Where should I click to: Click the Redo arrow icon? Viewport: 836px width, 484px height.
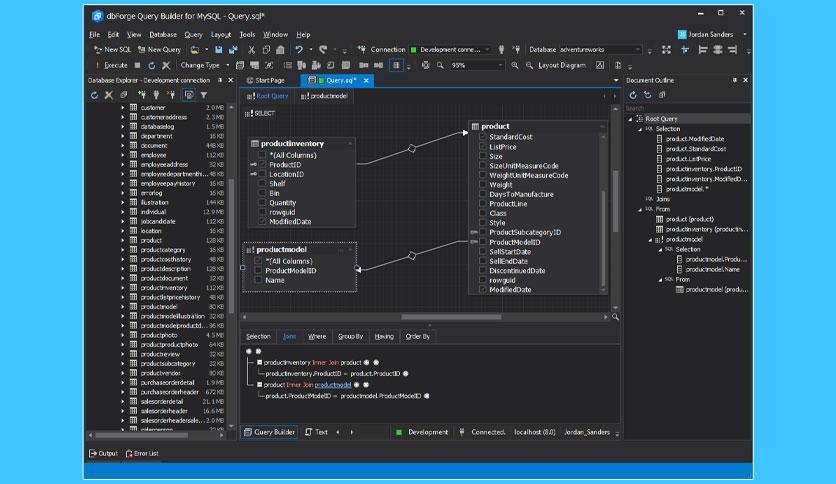(x=323, y=50)
